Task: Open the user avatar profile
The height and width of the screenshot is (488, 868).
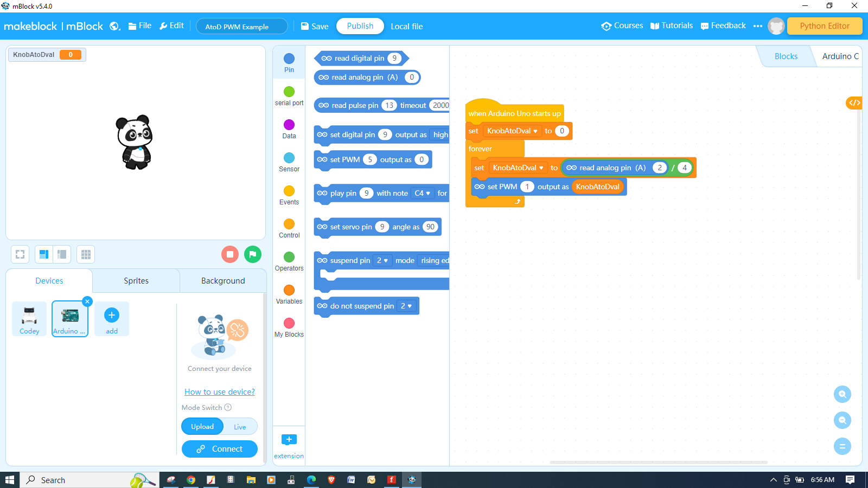Action: tap(776, 26)
